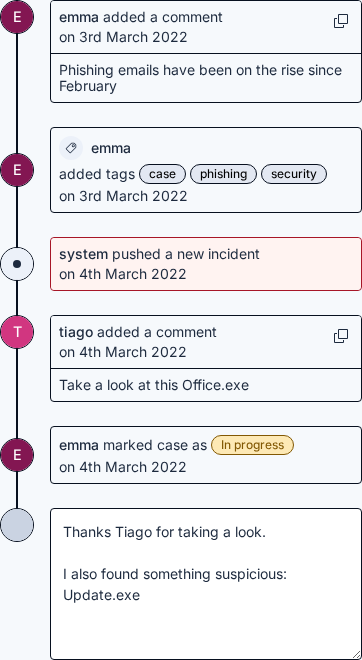Click the 'In progress' status badge
The width and height of the screenshot is (362, 660).
pos(253,445)
